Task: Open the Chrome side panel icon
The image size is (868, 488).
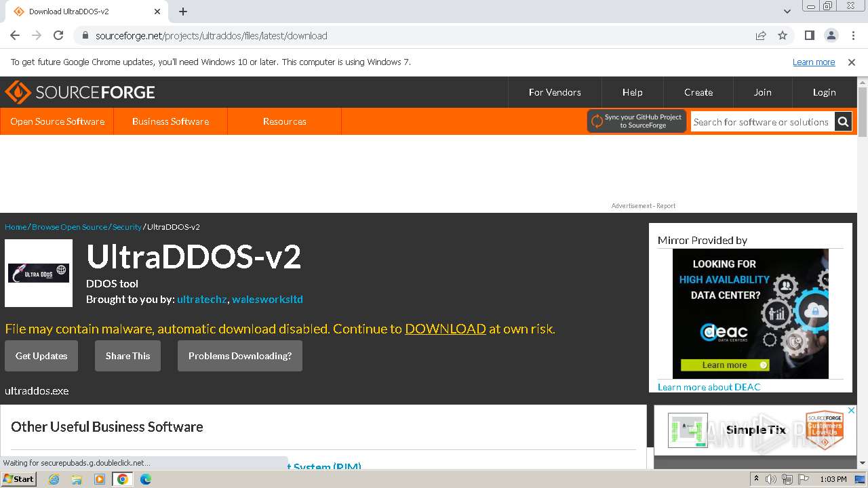Action: point(809,35)
